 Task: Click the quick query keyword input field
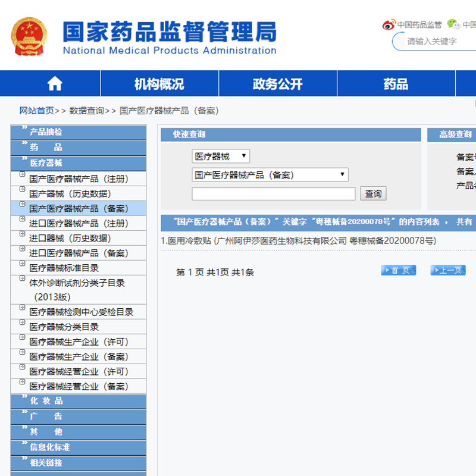pyautogui.click(x=274, y=194)
